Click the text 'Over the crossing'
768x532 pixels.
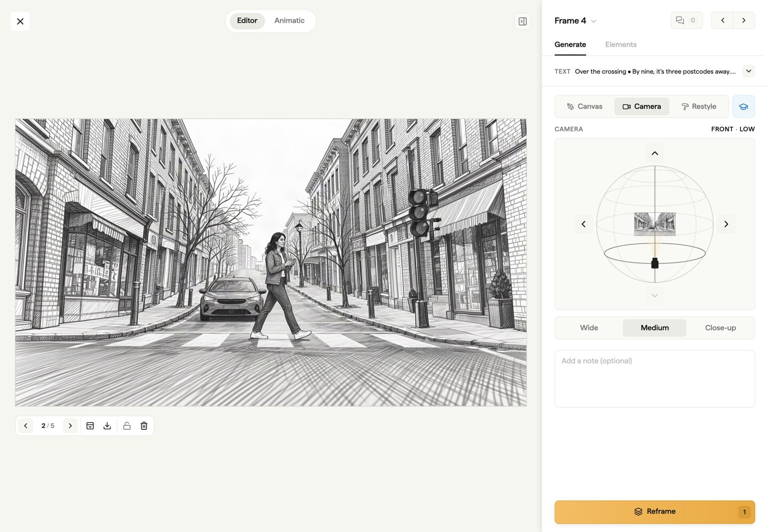click(x=600, y=71)
